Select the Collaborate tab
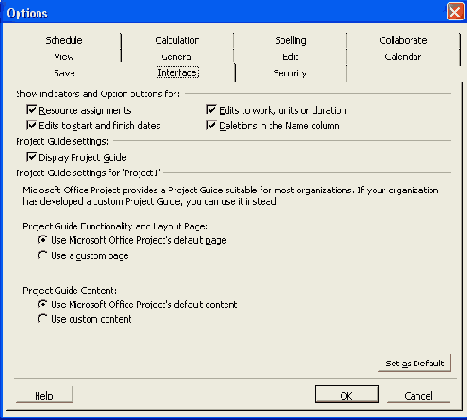The height and width of the screenshot is (420, 467). (x=403, y=40)
